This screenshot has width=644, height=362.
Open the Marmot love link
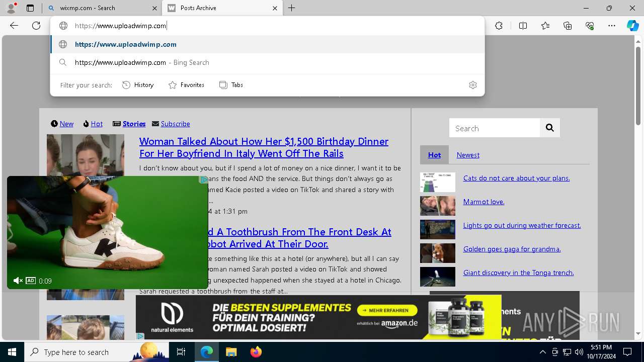(484, 202)
